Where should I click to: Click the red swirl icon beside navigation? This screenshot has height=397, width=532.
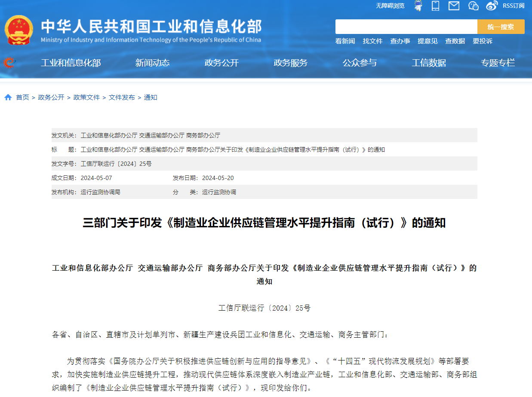[9, 63]
